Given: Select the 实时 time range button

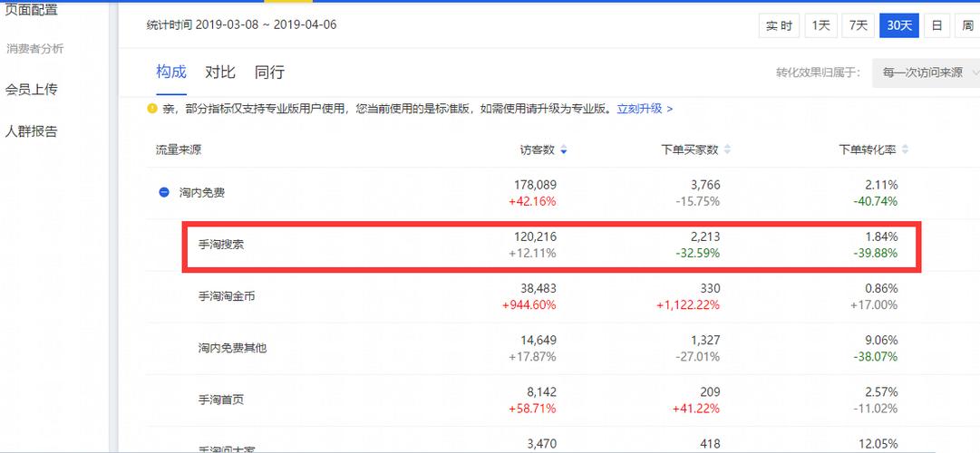Looking at the screenshot, I should coord(779,25).
